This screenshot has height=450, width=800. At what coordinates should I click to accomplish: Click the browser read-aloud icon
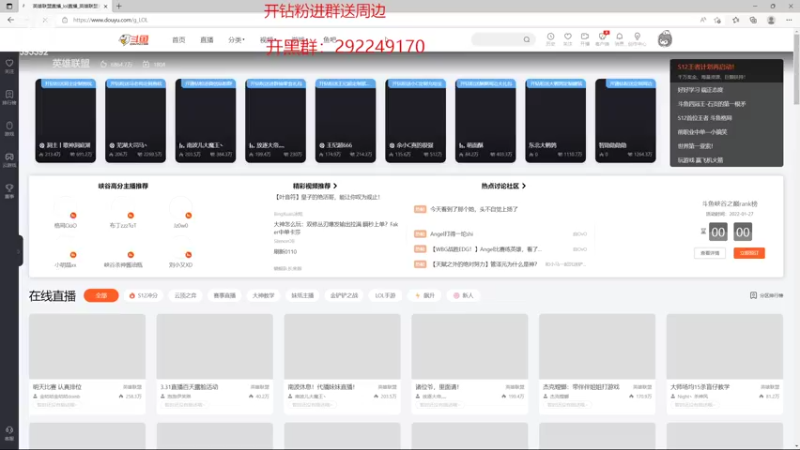tap(703, 20)
